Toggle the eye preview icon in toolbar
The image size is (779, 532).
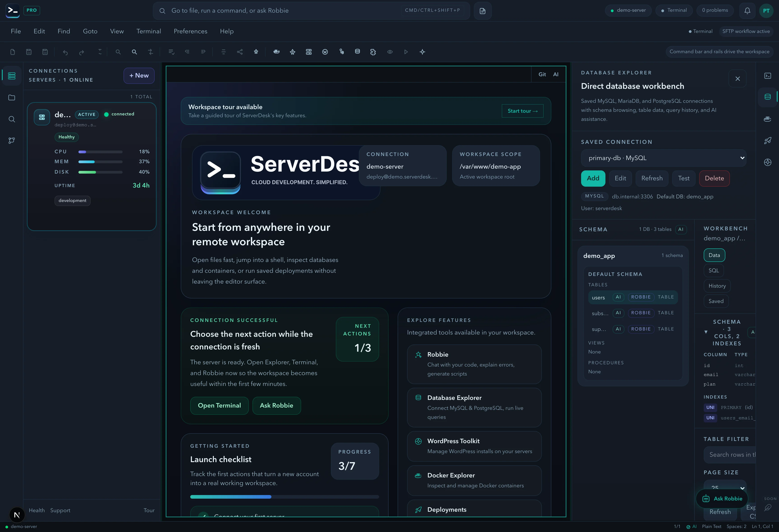390,52
